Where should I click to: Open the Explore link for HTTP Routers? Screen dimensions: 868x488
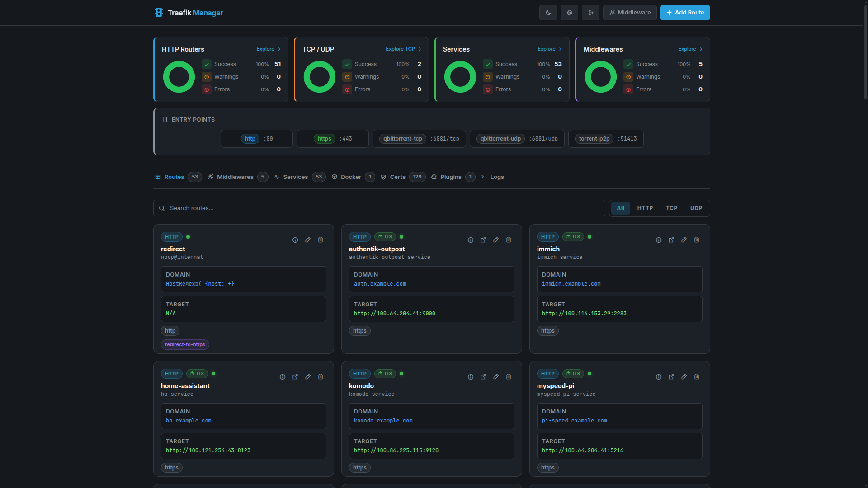click(268, 49)
